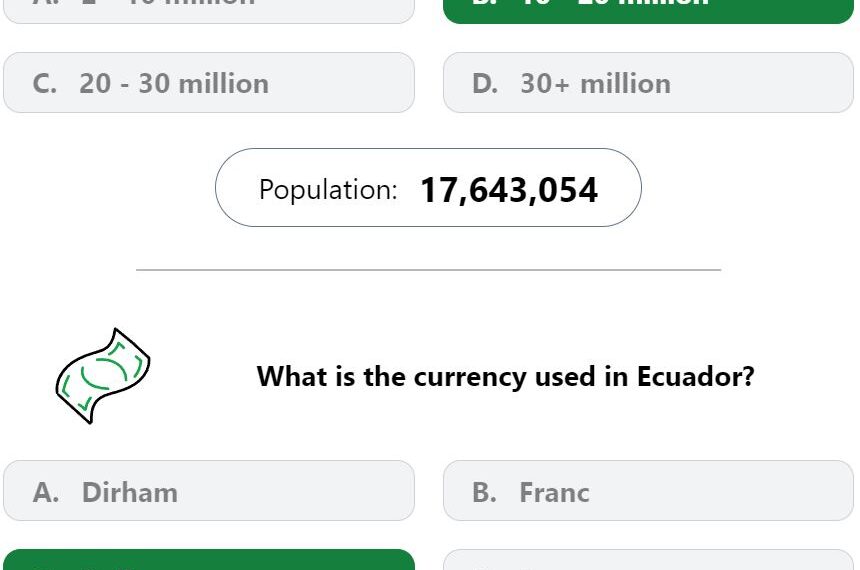This screenshot has width=860, height=570.
Task: Select Franc as the currency answer
Action: (648, 491)
